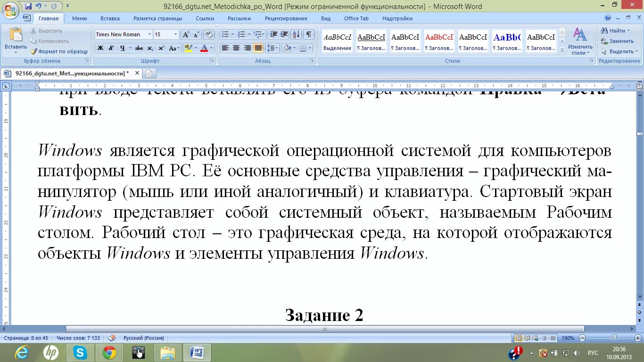Open the change case Aa dropdown

coord(174,48)
